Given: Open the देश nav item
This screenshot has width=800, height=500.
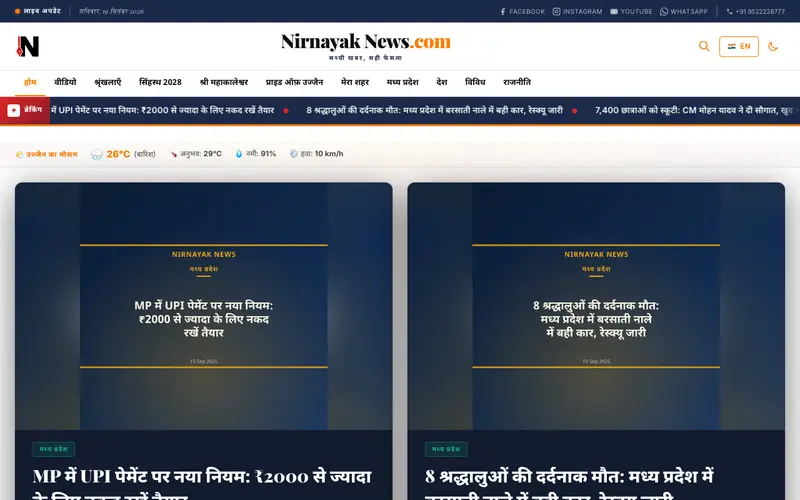Looking at the screenshot, I should pyautogui.click(x=442, y=82).
